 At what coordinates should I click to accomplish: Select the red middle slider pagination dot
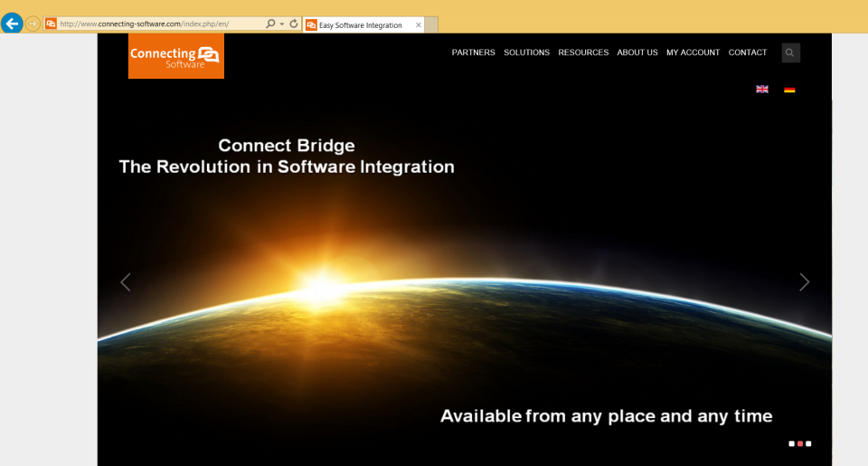pos(800,443)
